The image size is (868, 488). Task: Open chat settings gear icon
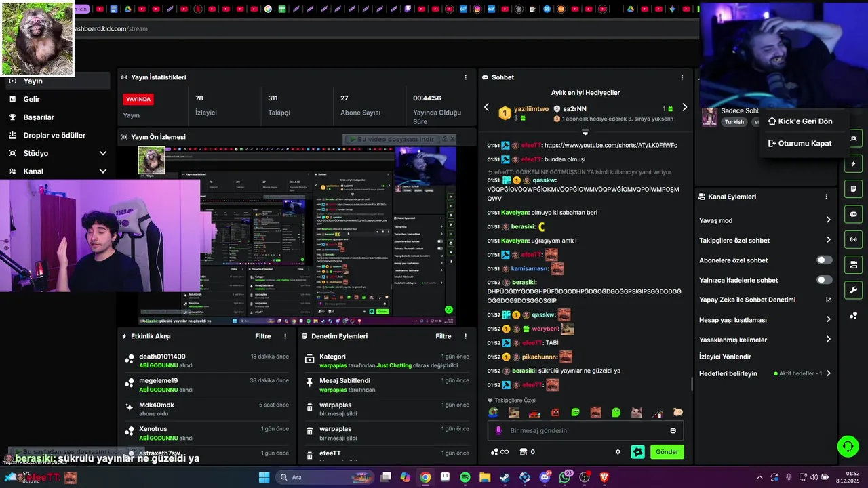pos(618,452)
